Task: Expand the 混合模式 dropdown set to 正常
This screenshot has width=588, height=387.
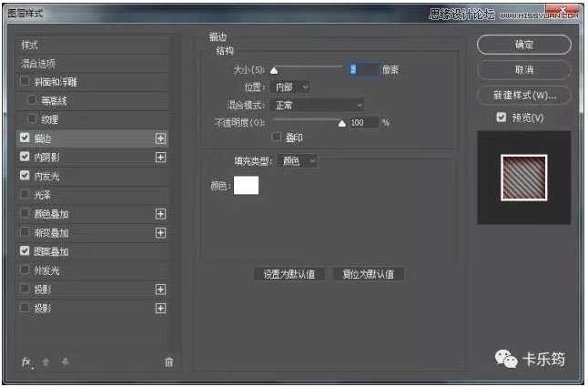Action: coord(319,105)
